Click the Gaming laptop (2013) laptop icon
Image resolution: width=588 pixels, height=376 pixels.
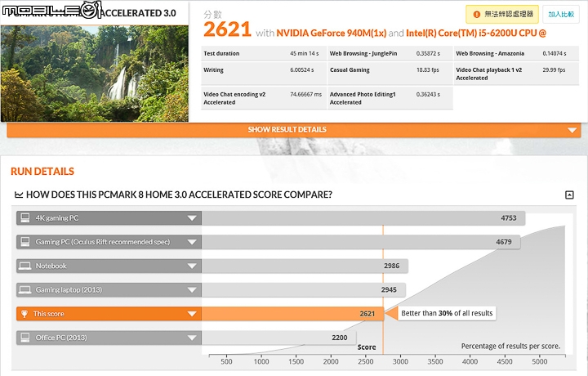point(25,289)
